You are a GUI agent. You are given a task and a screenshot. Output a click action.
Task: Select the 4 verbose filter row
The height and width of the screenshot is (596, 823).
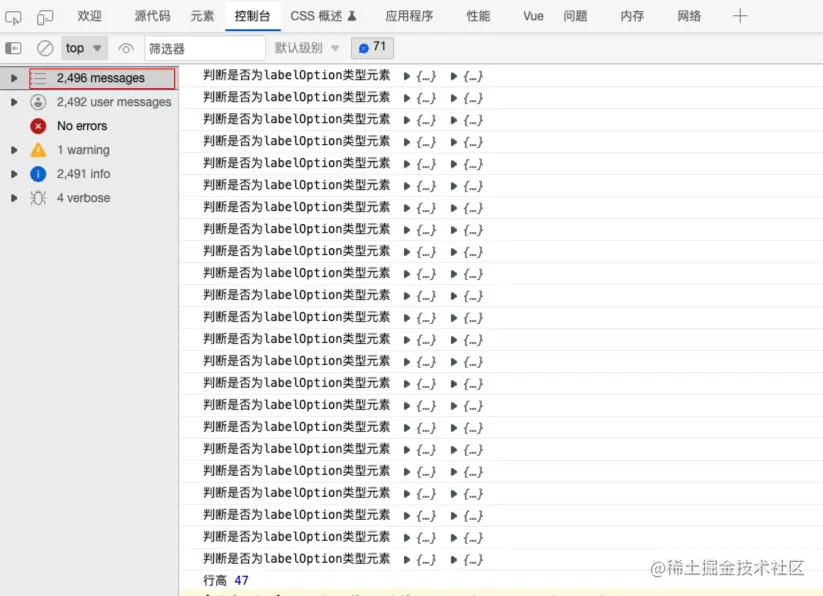click(x=89, y=198)
